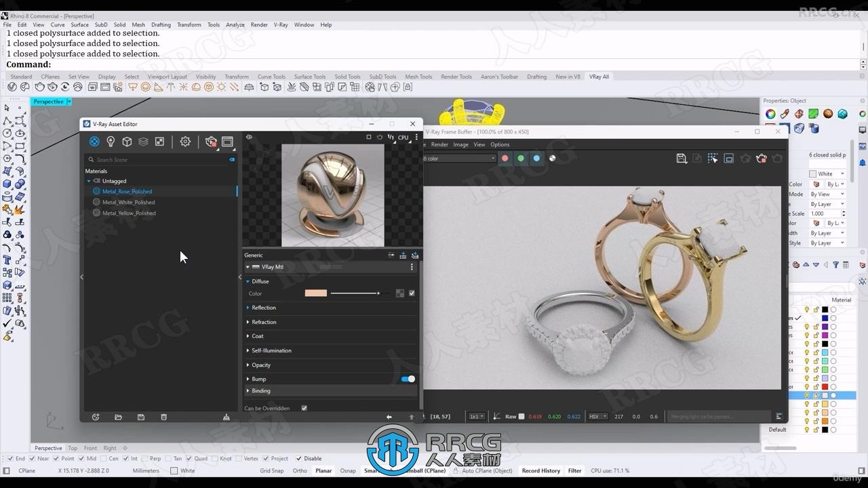Image resolution: width=868 pixels, height=488 pixels.
Task: Toggle Cen osnap checkbox
Action: coord(102,459)
